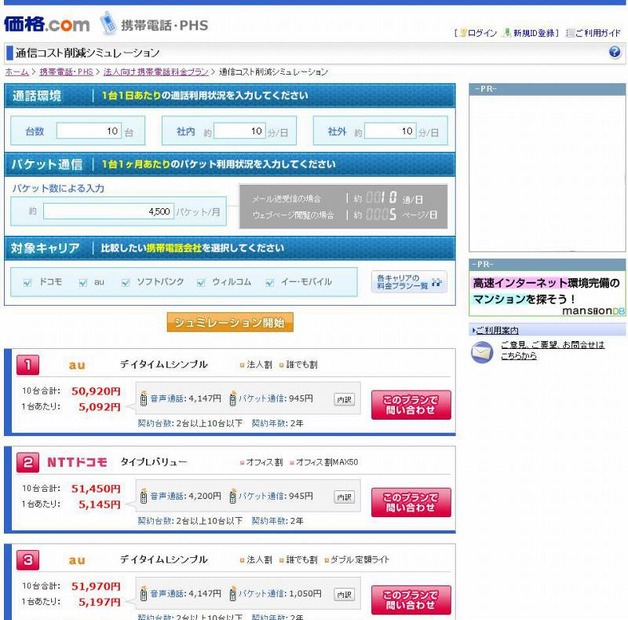Screen dimensions: 628x620
Task: Click the シュミレーション開始 button
Action: [x=230, y=322]
